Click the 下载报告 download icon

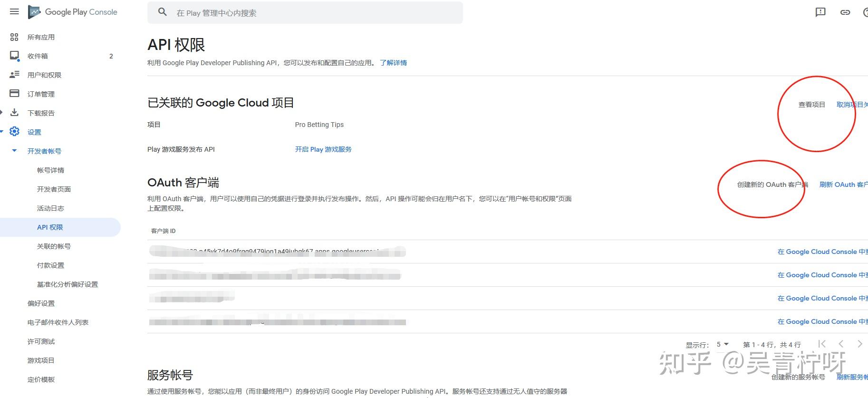pyautogui.click(x=14, y=113)
